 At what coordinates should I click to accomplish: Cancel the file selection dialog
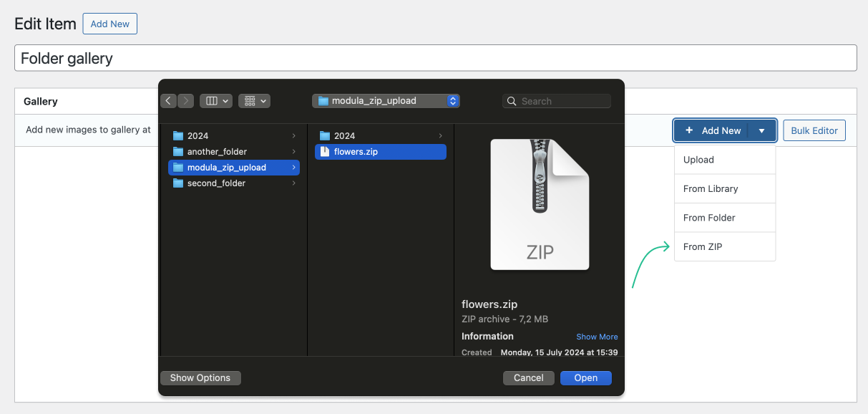[528, 377]
